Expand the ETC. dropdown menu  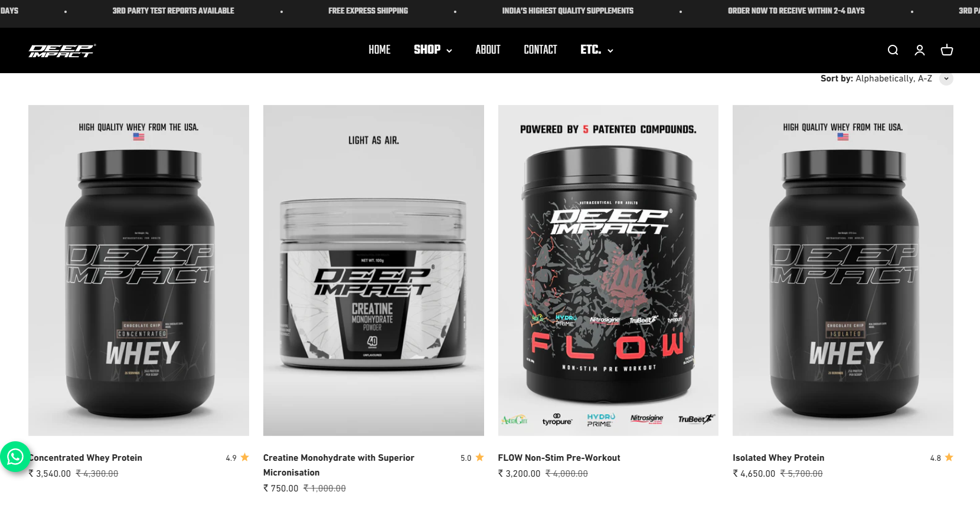(597, 50)
